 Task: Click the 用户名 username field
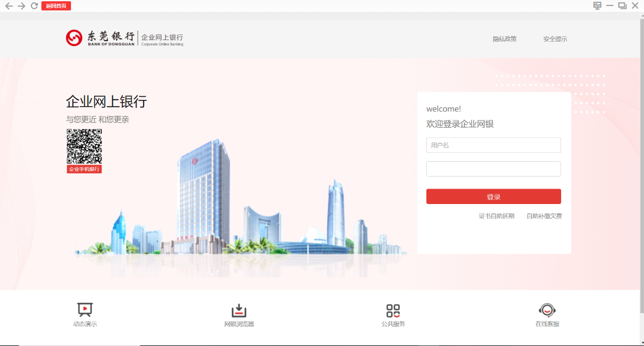click(x=493, y=145)
